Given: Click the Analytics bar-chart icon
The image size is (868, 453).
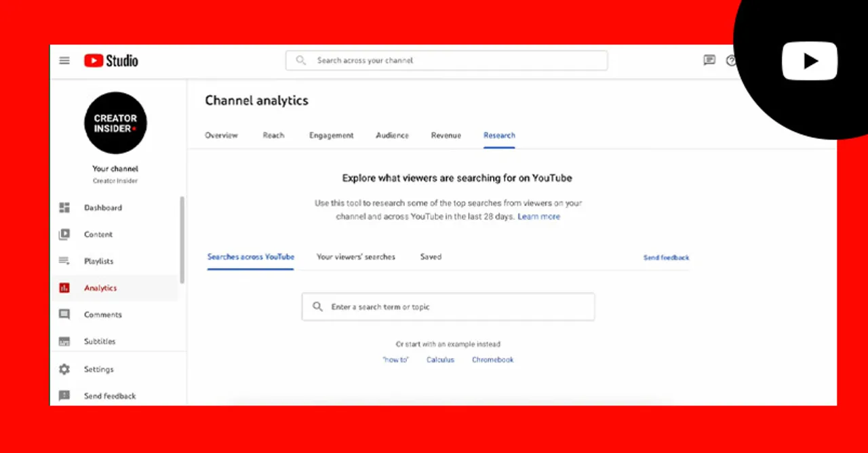Looking at the screenshot, I should point(64,288).
